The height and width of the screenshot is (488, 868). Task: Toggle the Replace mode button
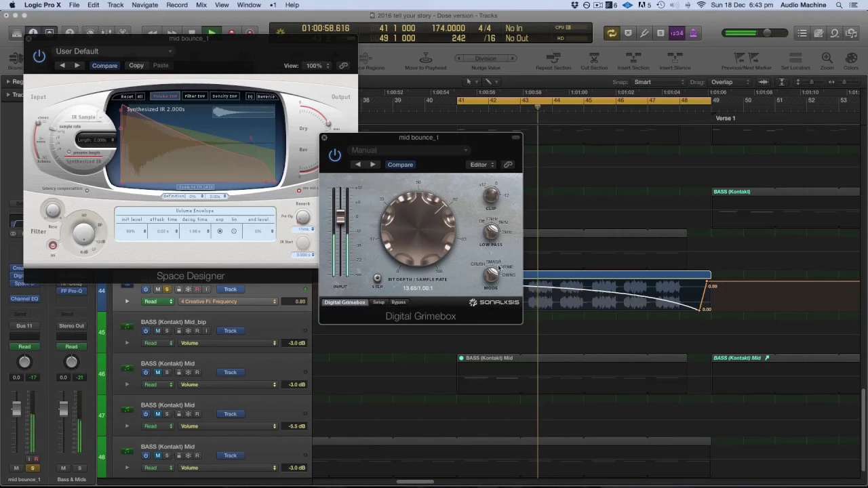pyautogui.click(x=628, y=33)
